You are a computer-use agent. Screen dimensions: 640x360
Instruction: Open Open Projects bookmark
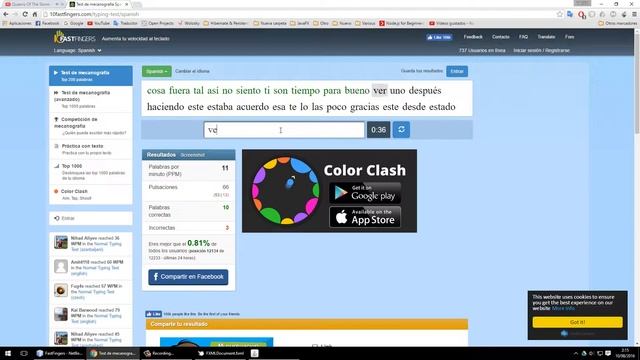157,23
